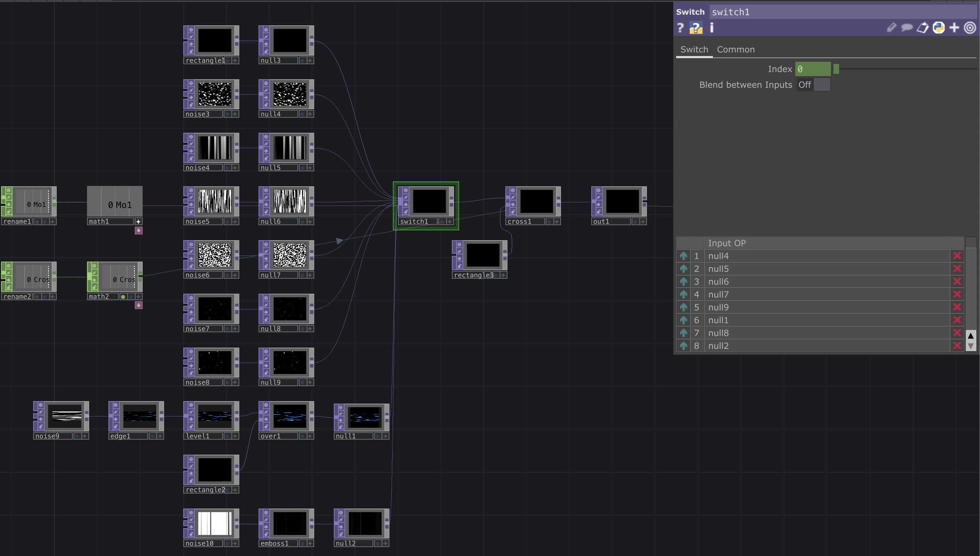Click the plus icon in parameter header
The image size is (980, 556).
click(x=954, y=28)
